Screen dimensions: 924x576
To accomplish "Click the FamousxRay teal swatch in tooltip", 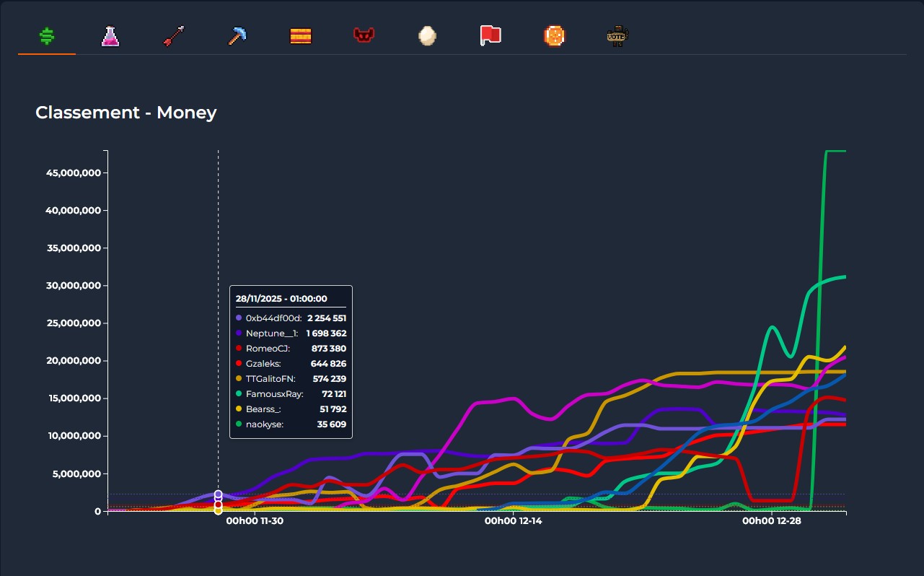I will pos(239,394).
